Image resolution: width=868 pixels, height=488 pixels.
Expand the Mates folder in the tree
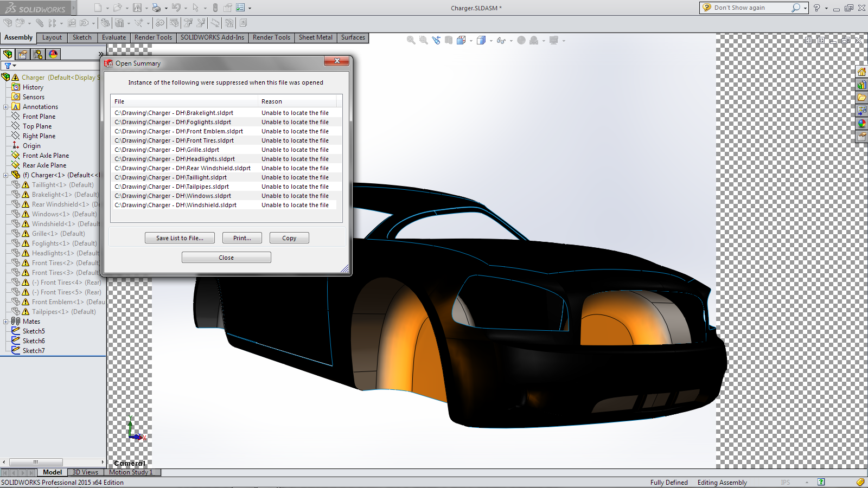coord(6,322)
